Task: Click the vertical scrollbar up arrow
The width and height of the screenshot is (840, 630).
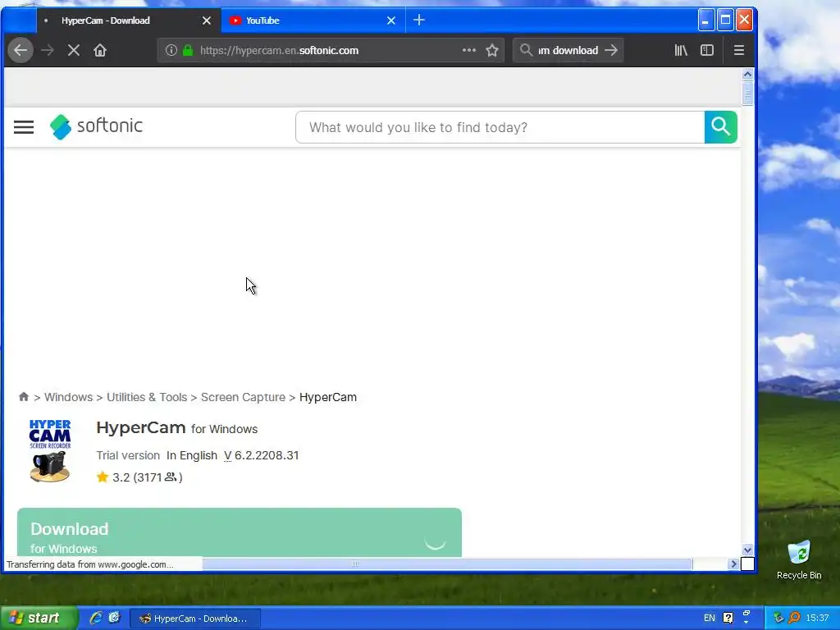Action: pos(748,75)
